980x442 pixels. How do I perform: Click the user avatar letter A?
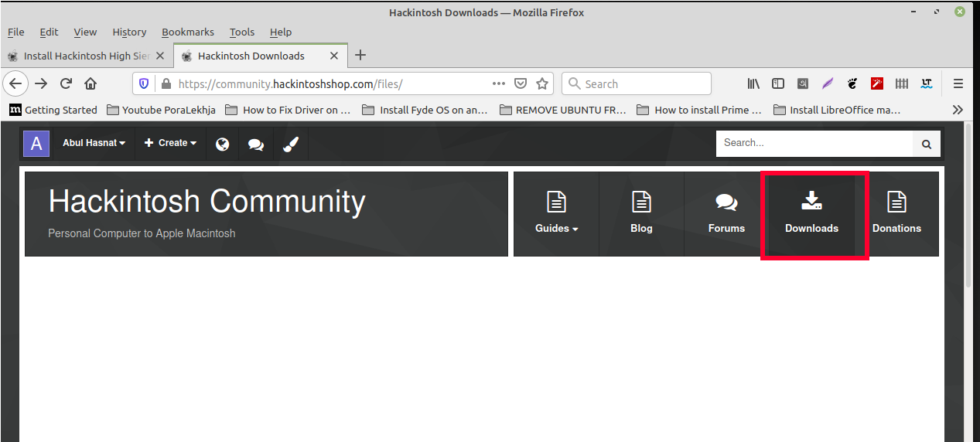[x=36, y=144]
